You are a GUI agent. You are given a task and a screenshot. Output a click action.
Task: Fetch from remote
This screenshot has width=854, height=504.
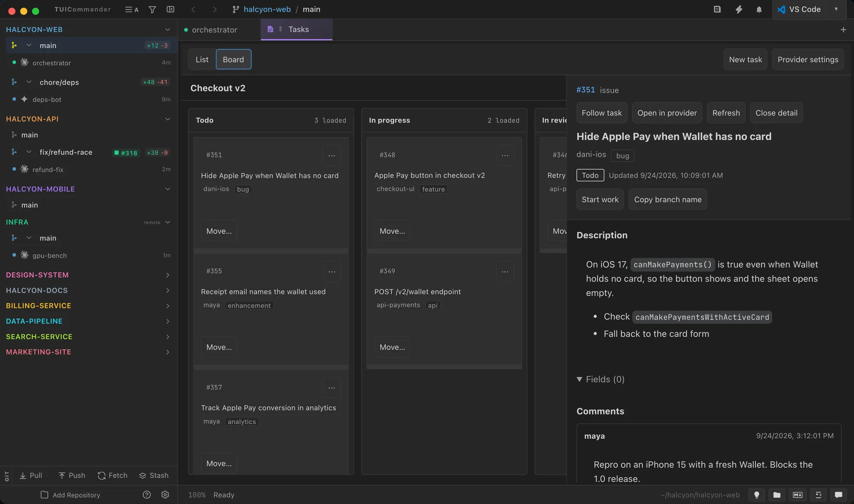113,475
